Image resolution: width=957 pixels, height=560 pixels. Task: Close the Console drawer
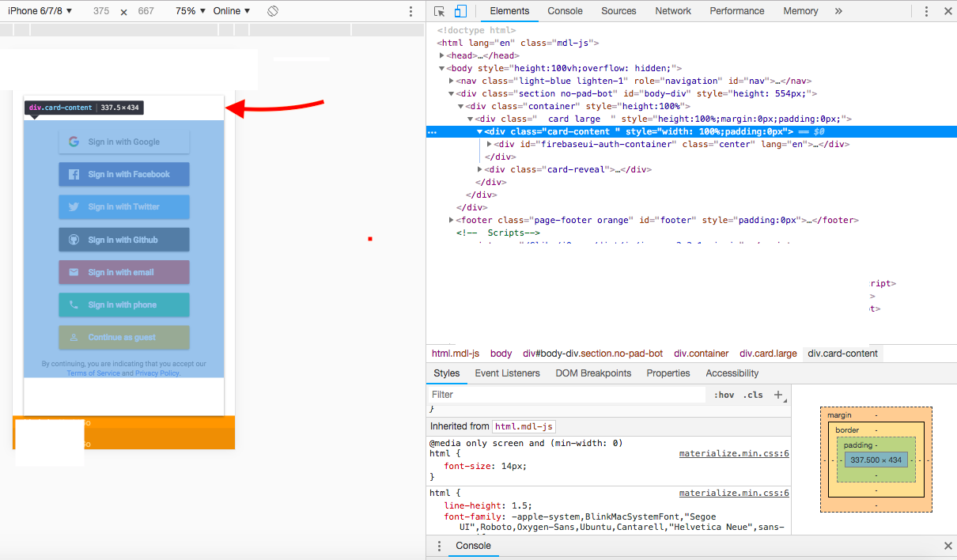tap(948, 546)
